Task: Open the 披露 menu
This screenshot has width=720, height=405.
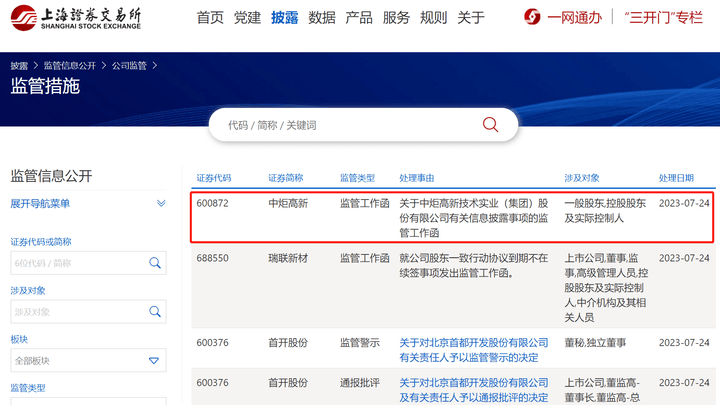Action: pyautogui.click(x=284, y=18)
